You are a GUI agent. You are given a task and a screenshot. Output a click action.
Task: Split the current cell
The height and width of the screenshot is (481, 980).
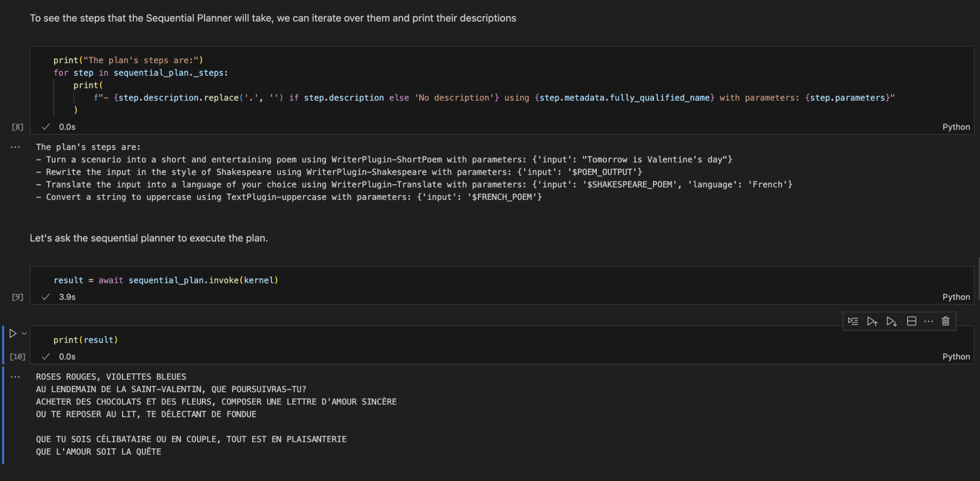(911, 321)
